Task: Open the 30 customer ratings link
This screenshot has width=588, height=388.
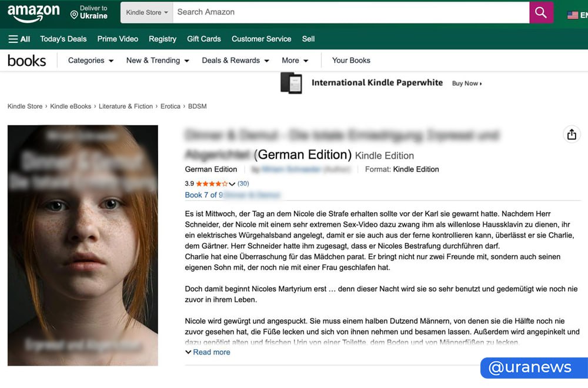Action: pyautogui.click(x=242, y=183)
